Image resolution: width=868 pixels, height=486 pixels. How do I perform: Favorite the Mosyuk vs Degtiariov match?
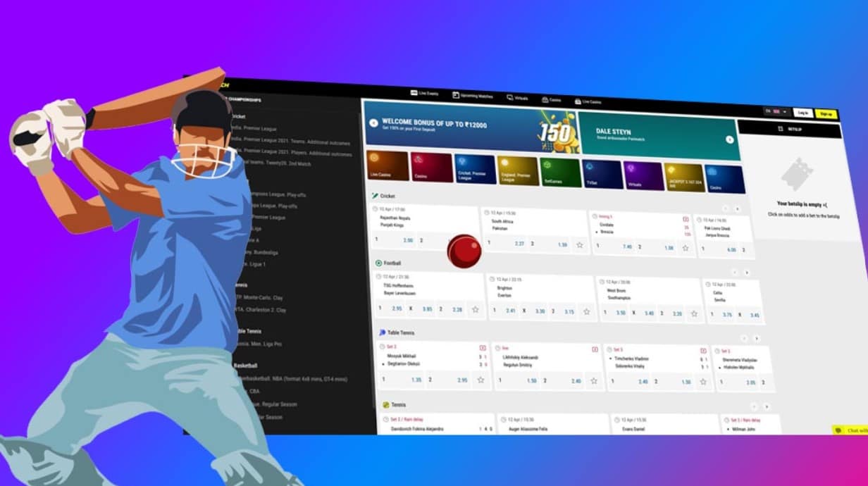click(x=480, y=380)
